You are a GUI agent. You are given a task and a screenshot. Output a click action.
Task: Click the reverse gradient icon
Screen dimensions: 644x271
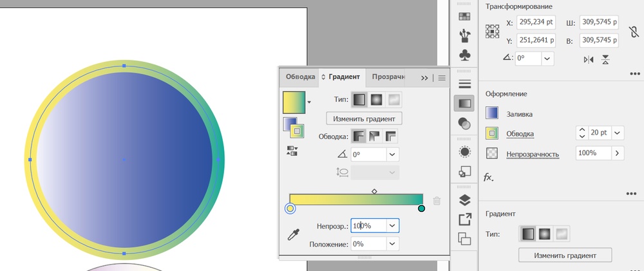coord(292,151)
